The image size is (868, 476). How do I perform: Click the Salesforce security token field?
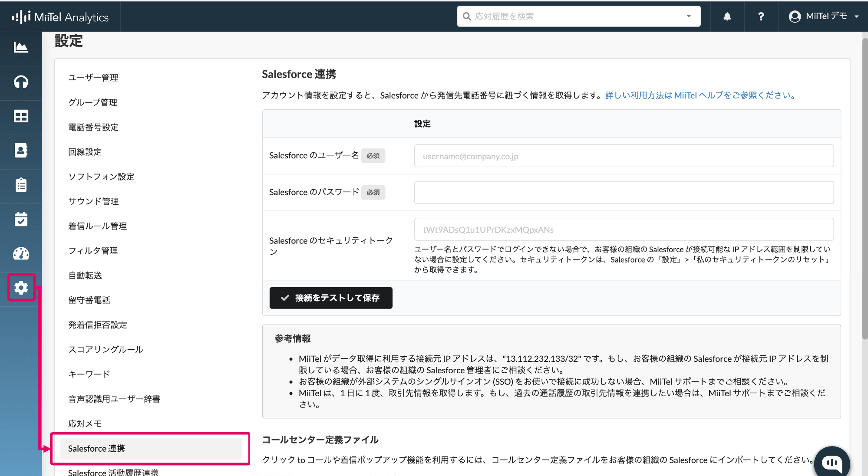(624, 230)
